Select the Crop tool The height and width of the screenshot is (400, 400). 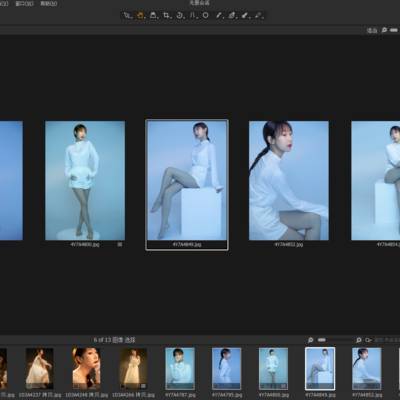166,15
